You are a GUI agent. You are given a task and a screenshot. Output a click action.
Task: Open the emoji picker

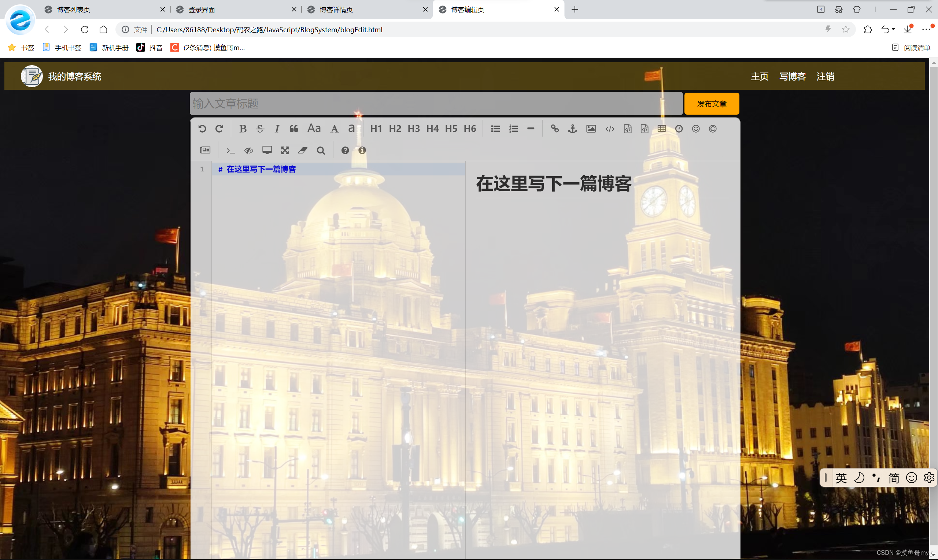click(x=696, y=129)
